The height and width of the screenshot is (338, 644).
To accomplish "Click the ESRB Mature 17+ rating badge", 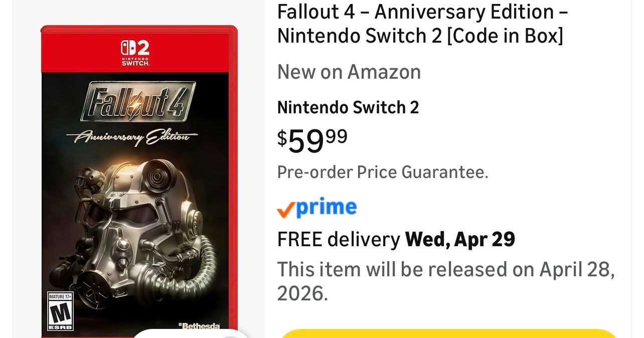I will click(60, 311).
